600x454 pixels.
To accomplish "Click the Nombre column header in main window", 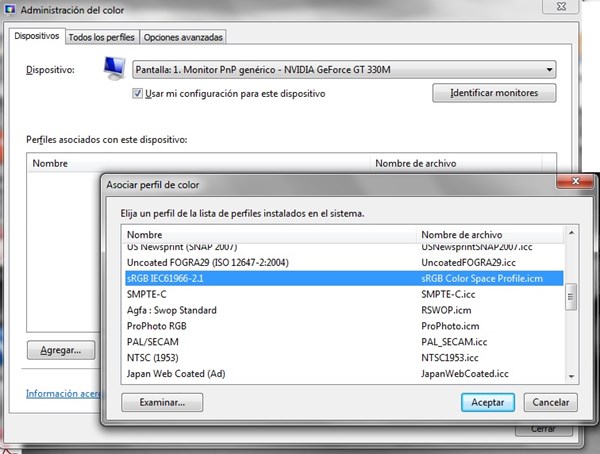I will click(199, 163).
